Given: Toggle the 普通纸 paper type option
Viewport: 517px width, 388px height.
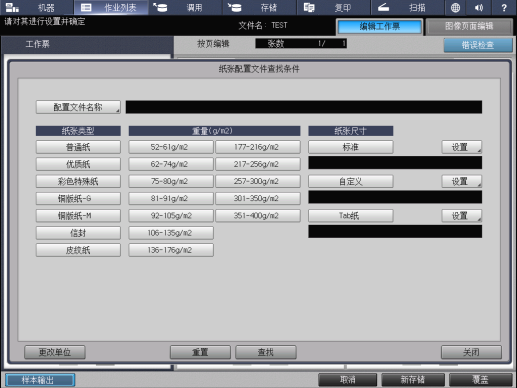Looking at the screenshot, I should pyautogui.click(x=78, y=147).
